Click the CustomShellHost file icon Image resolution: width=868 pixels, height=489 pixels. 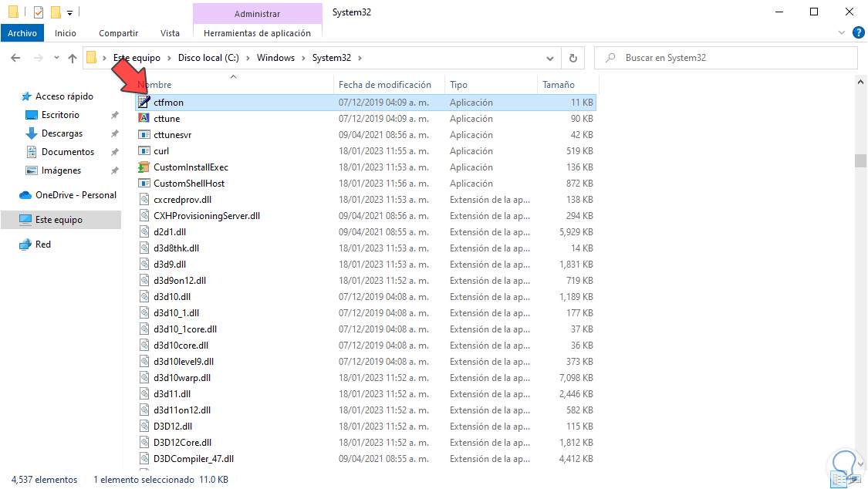tap(144, 183)
